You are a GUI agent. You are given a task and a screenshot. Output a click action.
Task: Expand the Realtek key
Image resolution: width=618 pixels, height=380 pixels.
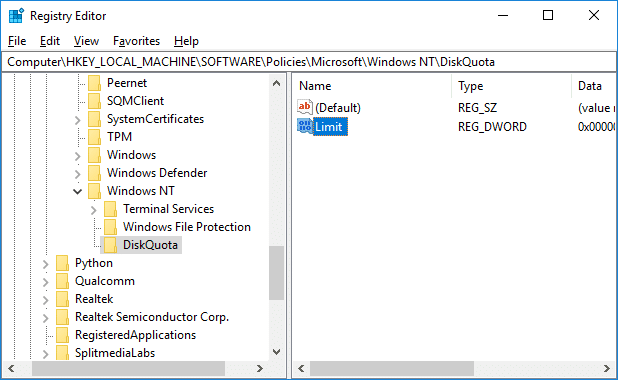[46, 300]
